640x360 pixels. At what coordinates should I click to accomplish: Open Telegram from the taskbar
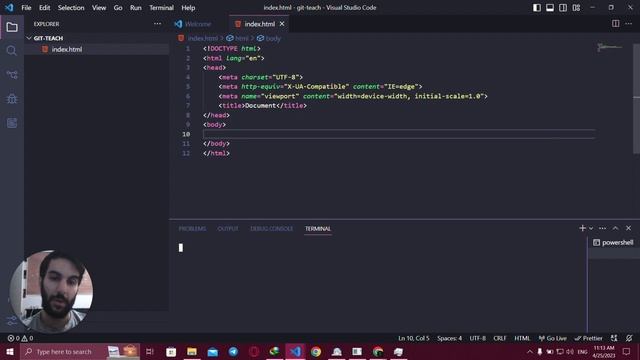(233, 351)
